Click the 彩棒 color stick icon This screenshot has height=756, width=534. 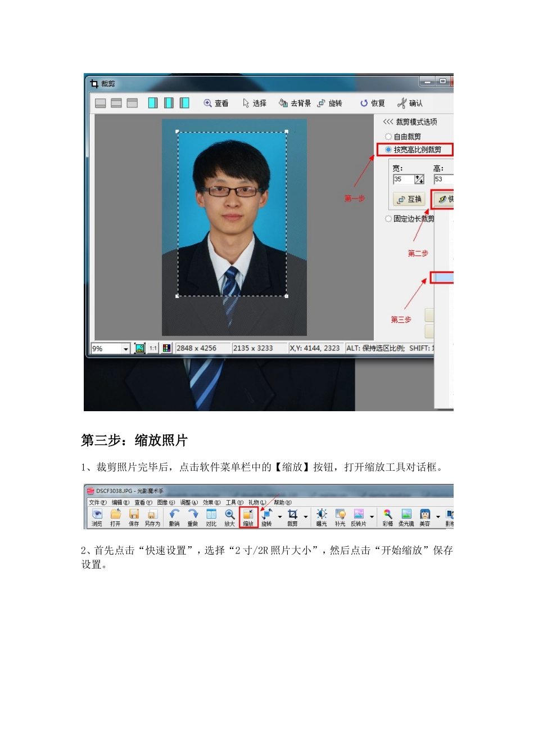[388, 517]
